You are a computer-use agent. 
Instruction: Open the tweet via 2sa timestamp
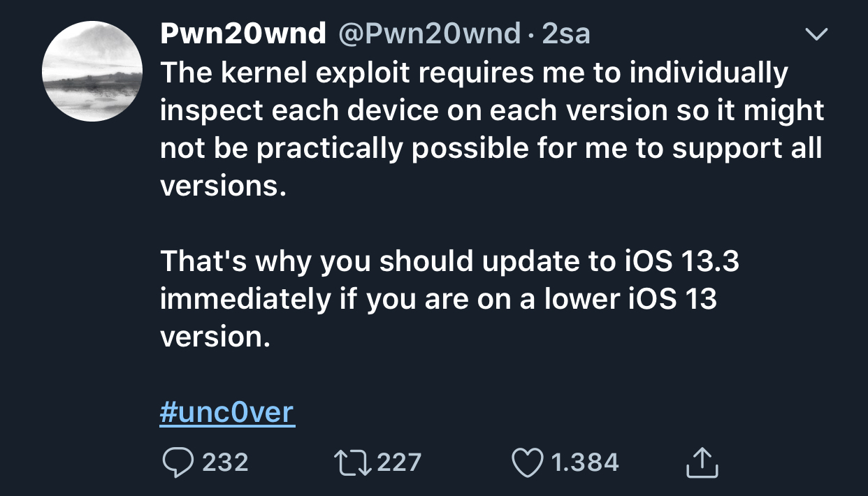click(567, 33)
